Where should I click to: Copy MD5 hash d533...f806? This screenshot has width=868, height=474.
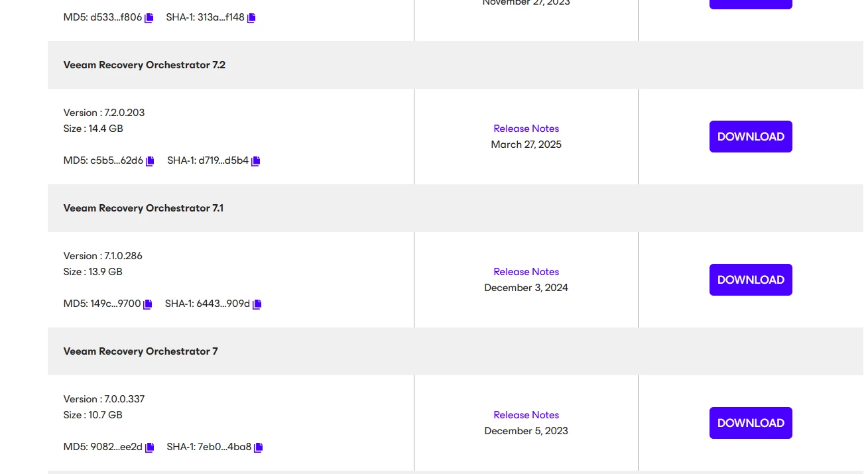149,18
